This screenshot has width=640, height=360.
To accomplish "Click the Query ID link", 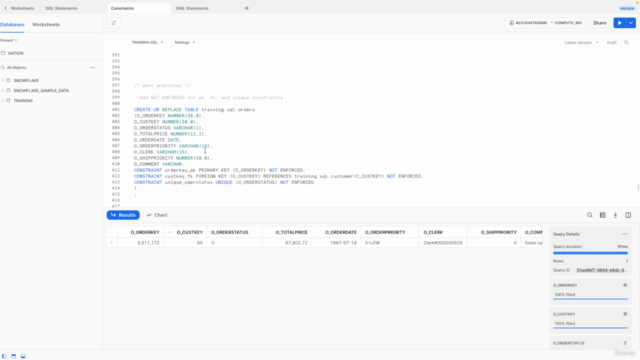I will pos(601,270).
